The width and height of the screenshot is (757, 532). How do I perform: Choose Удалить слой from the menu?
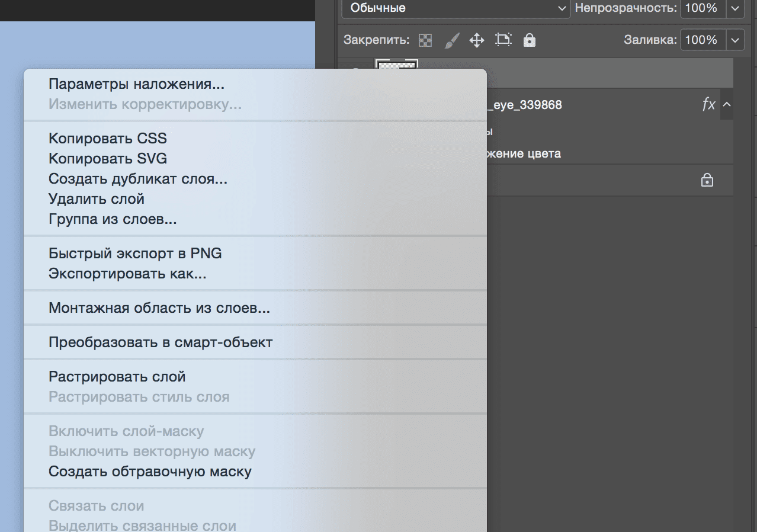(x=97, y=199)
